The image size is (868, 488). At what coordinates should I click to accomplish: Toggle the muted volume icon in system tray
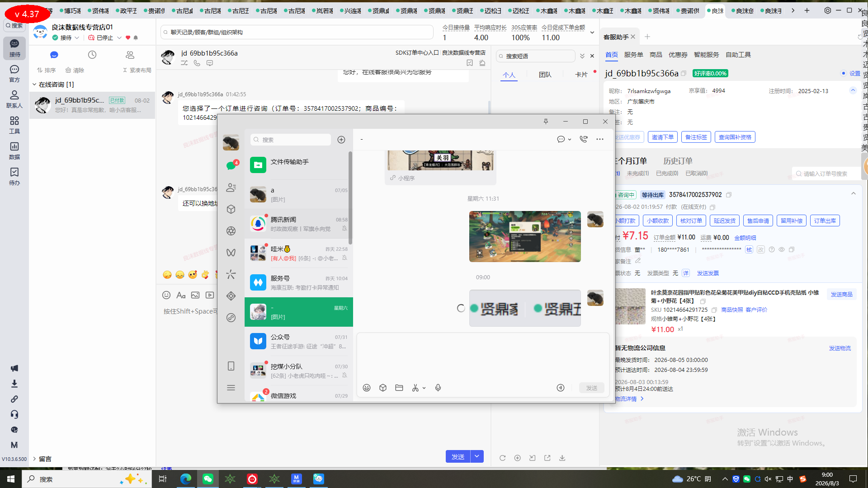(768, 479)
